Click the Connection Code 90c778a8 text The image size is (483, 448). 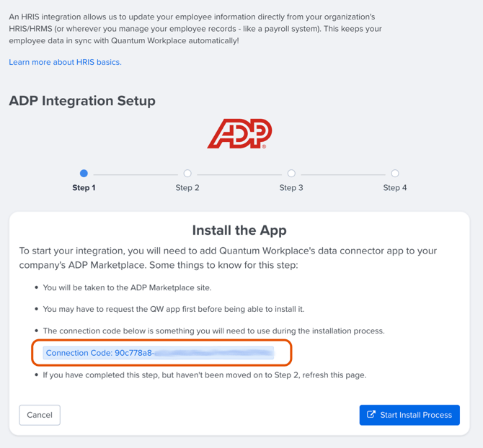[99, 353]
